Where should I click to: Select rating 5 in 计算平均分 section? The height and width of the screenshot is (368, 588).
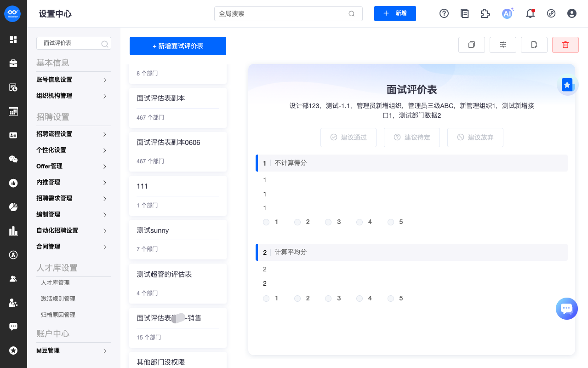point(391,299)
